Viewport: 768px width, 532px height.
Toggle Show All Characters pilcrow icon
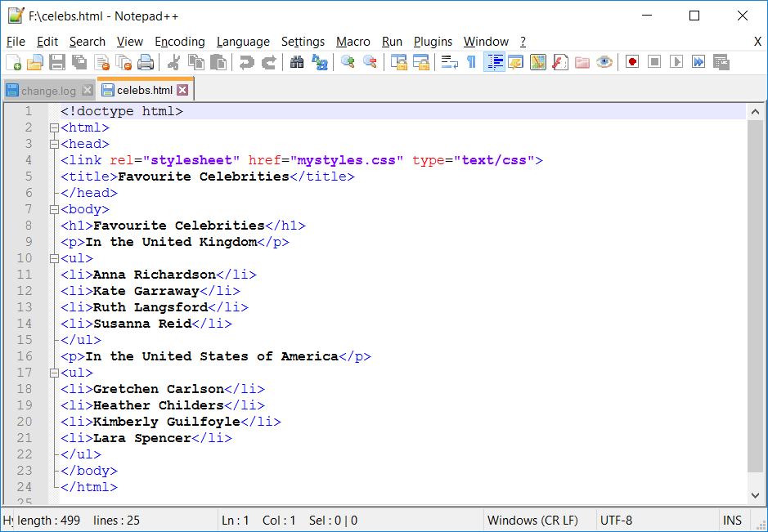(471, 63)
